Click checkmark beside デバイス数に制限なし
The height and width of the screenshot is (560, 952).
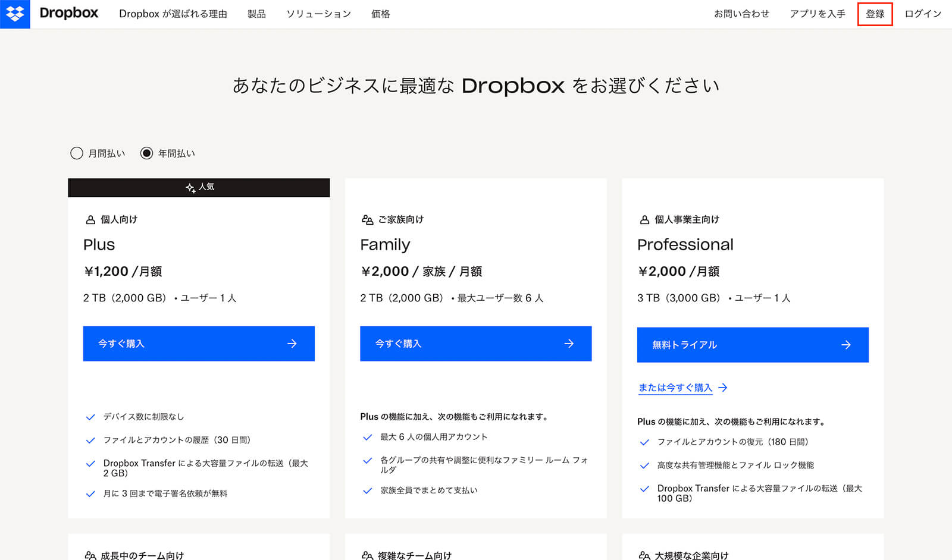click(x=90, y=417)
